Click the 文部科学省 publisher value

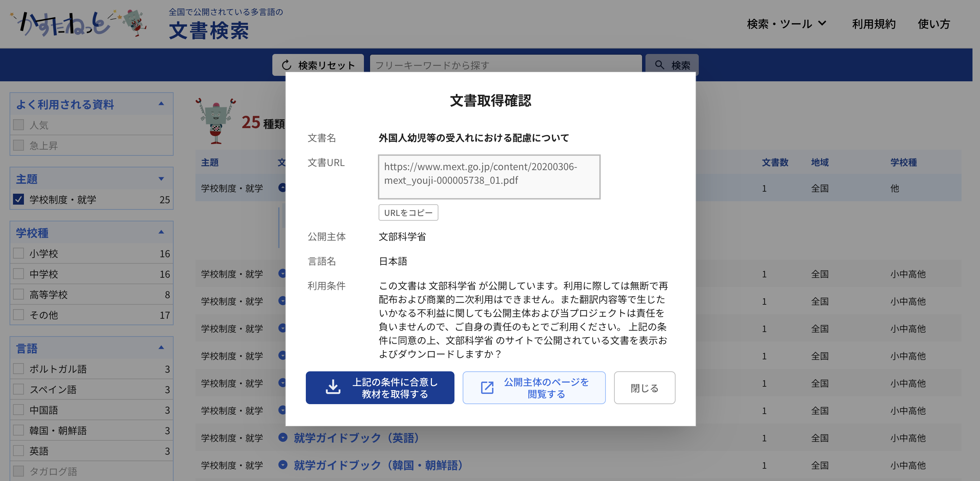click(402, 236)
